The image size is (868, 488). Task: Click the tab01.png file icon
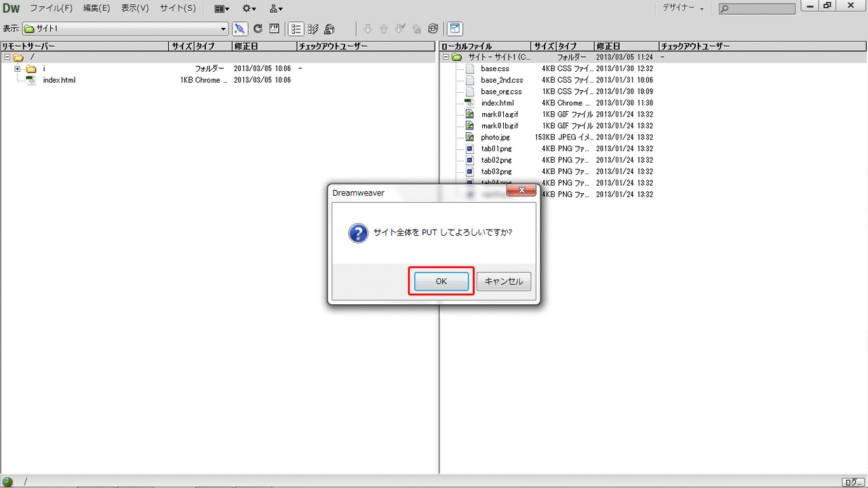point(469,148)
